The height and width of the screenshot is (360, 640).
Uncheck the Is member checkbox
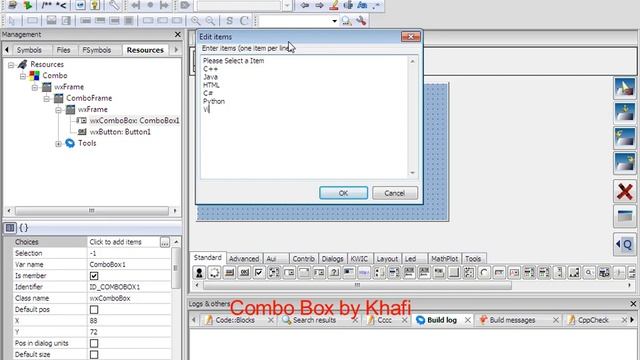(94, 276)
